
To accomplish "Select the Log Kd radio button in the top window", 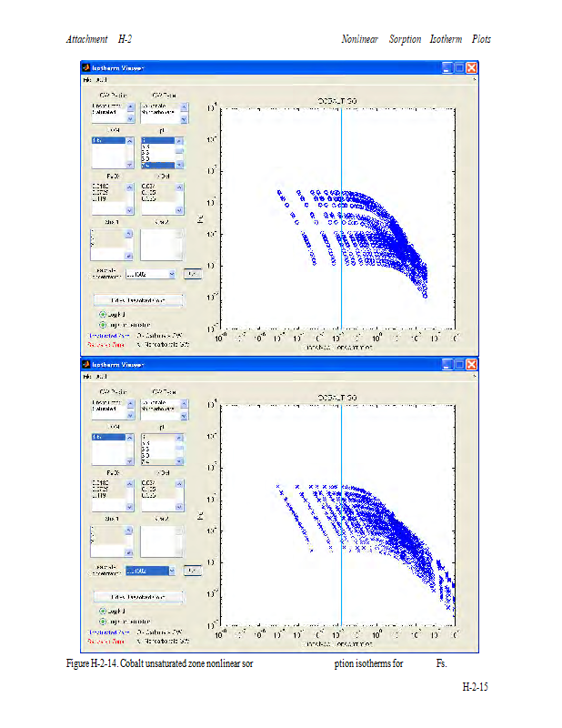I will (103, 314).
